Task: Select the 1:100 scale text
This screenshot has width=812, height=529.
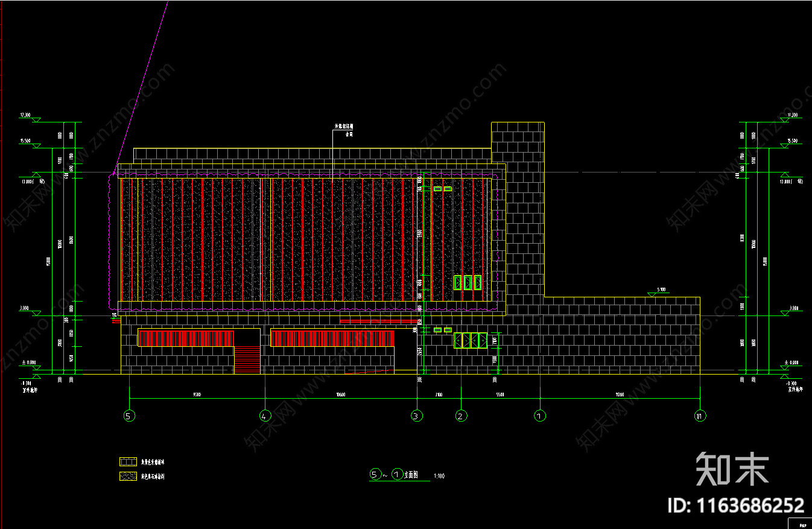Action: [x=439, y=477]
